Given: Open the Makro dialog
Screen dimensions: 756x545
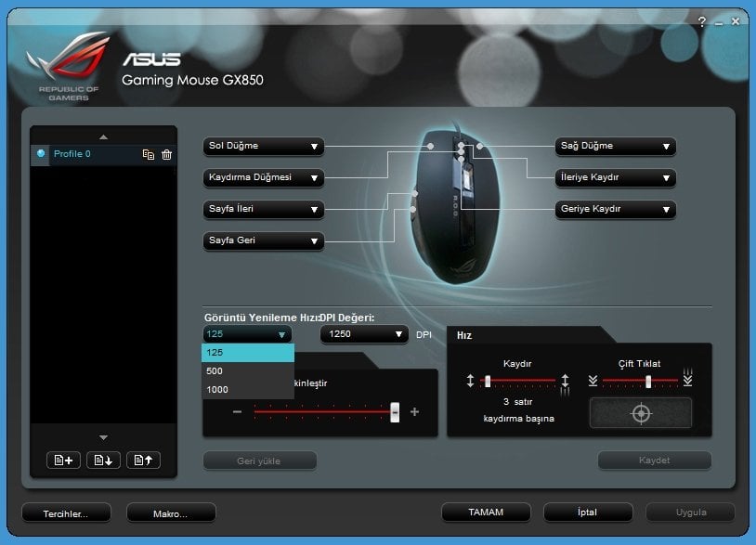Looking at the screenshot, I should coord(170,513).
